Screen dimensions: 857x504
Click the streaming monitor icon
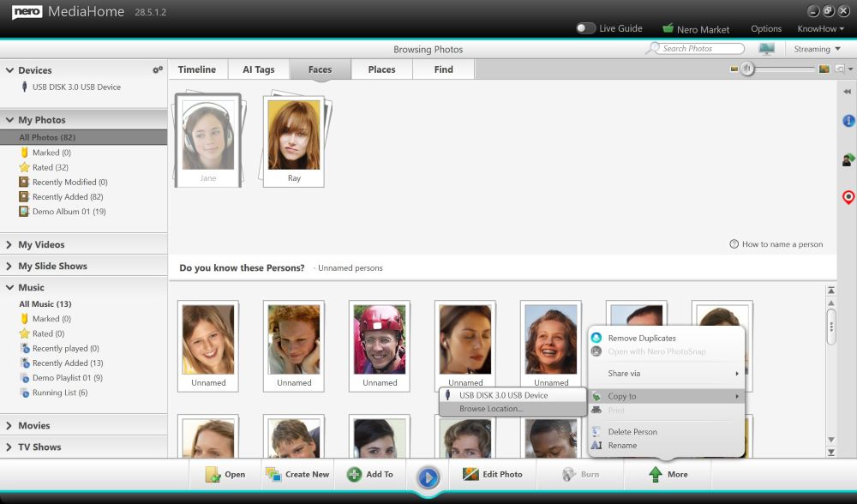point(767,49)
